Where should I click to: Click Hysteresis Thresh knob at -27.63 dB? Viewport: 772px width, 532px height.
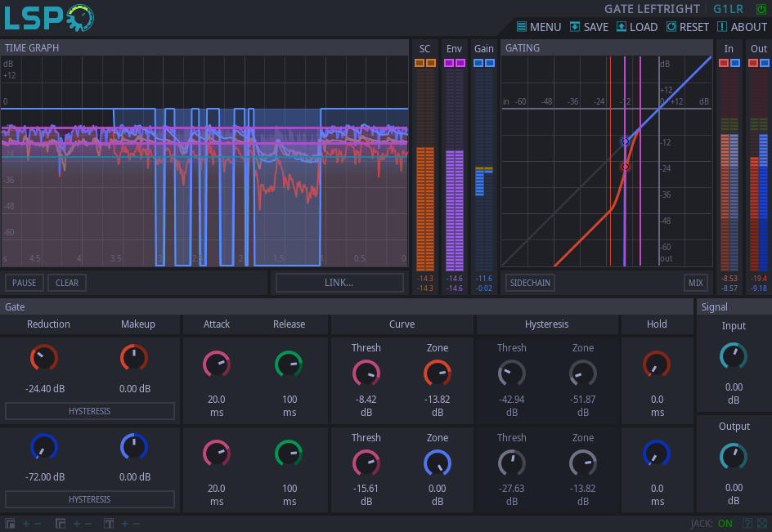tap(512, 463)
